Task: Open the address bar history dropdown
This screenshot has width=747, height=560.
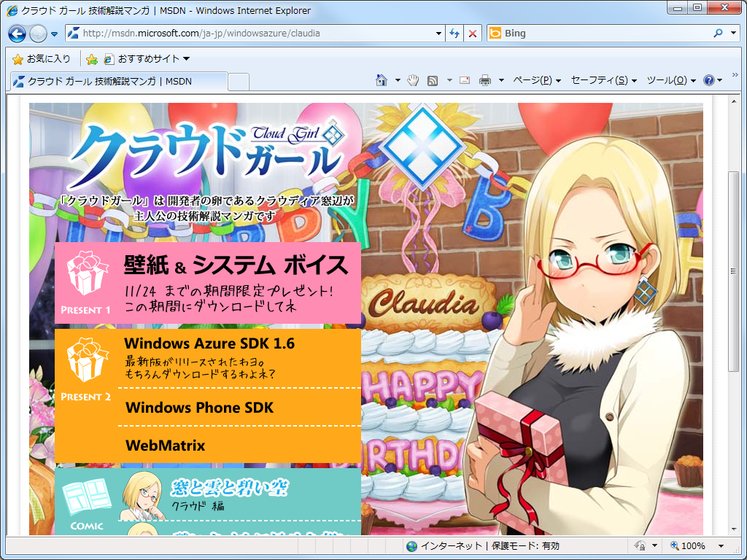Action: [x=438, y=33]
